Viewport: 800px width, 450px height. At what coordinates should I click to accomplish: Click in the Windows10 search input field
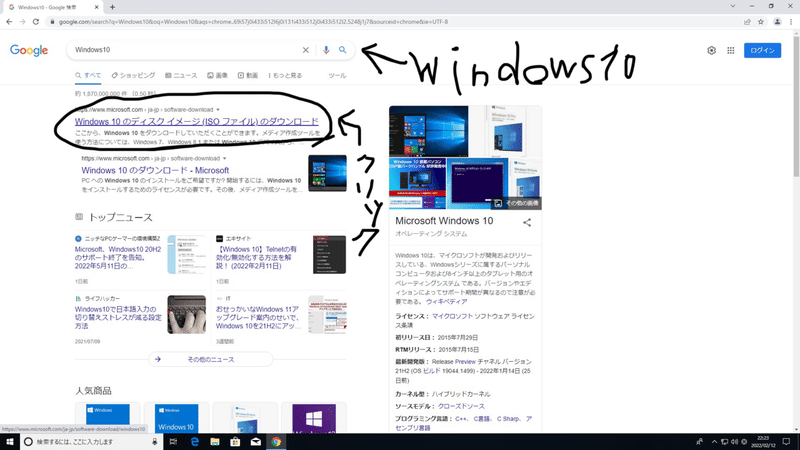(186, 50)
